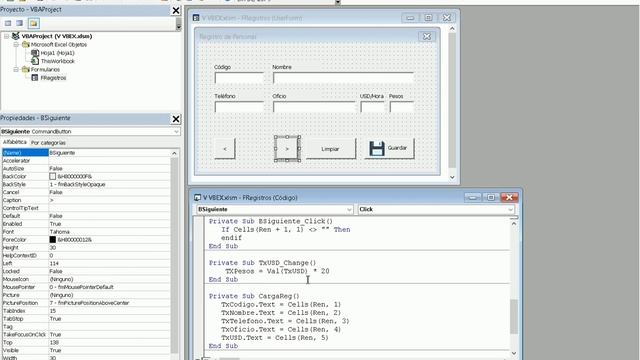Toggle Folders icon in Project panel toolbar

pyautogui.click(x=33, y=23)
